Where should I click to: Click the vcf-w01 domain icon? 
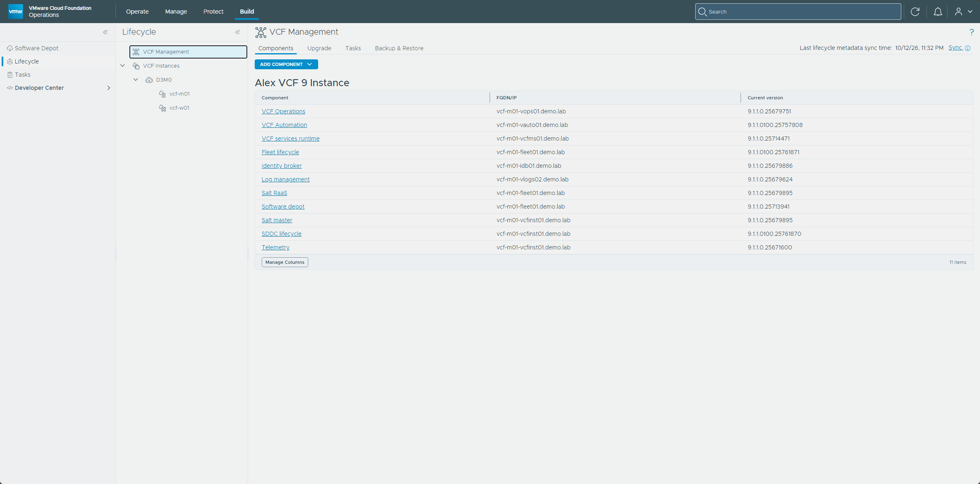click(x=162, y=108)
